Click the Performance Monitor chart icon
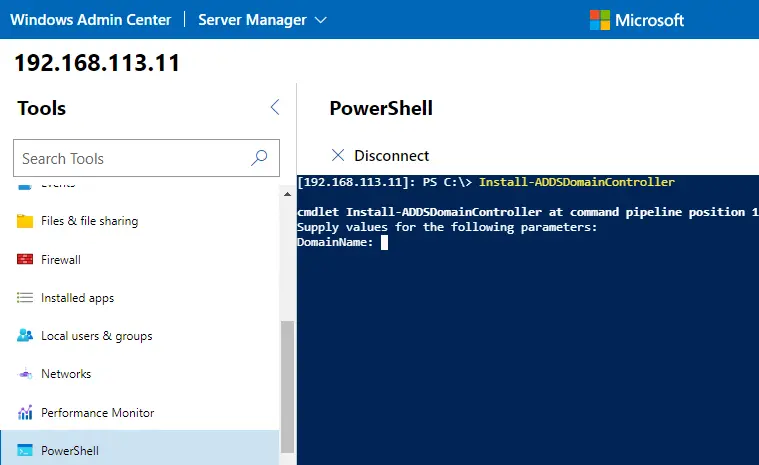Image resolution: width=759 pixels, height=465 pixels. [x=25, y=412]
